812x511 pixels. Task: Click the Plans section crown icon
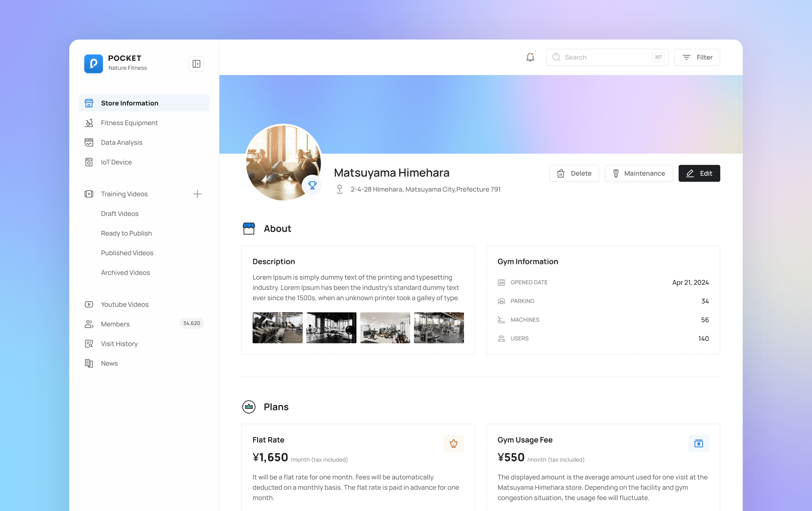tap(249, 407)
